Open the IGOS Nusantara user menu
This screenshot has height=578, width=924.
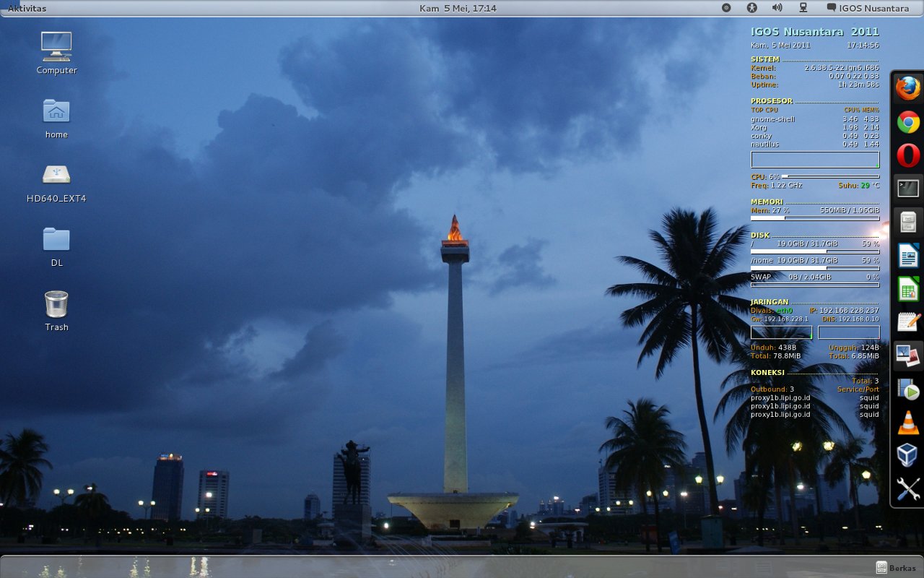[x=868, y=8]
